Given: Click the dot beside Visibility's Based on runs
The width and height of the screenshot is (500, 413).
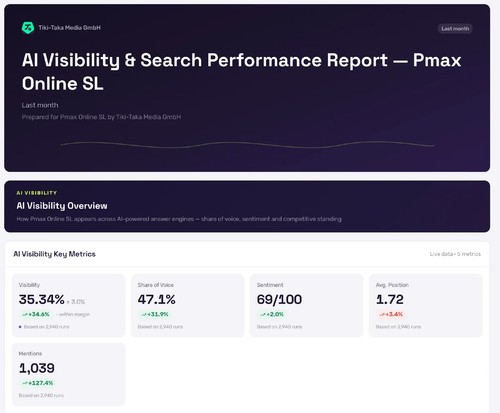Looking at the screenshot, I should (x=20, y=327).
